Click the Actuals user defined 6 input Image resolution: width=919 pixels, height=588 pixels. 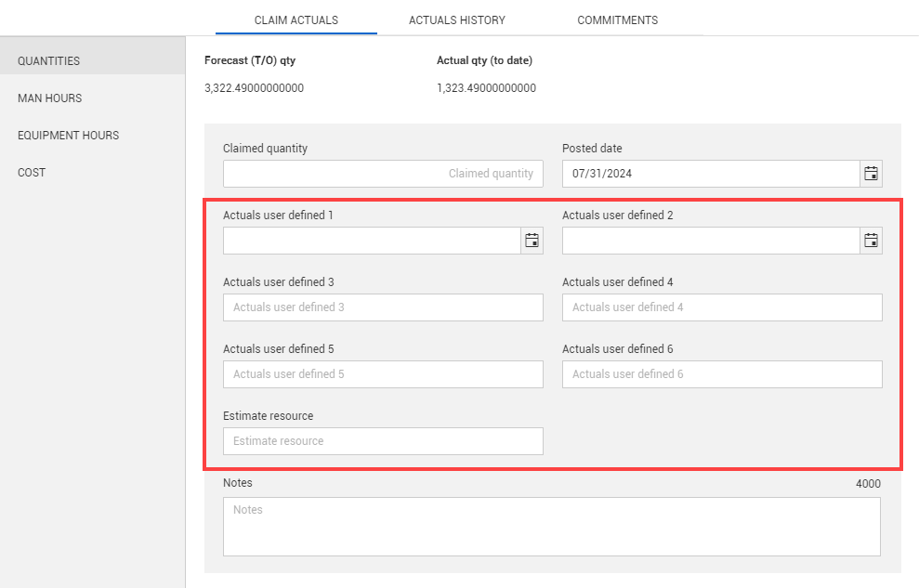coord(722,374)
